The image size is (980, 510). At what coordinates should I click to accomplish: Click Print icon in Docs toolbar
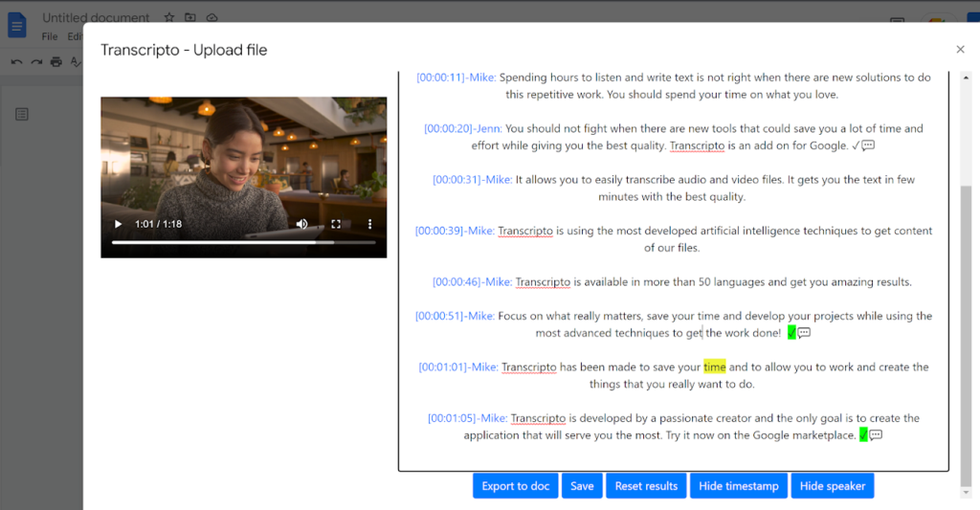coord(56,62)
